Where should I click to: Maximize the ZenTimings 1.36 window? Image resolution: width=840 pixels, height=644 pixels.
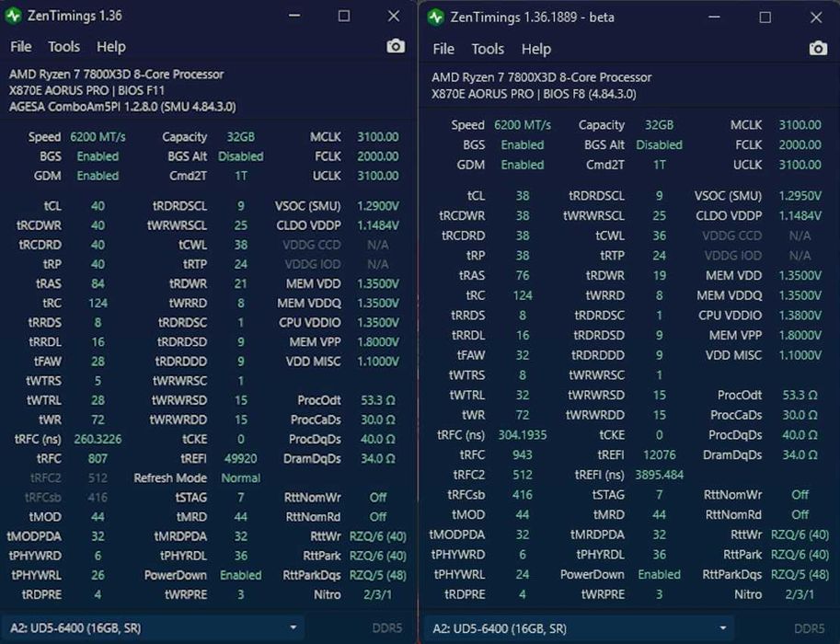344,16
